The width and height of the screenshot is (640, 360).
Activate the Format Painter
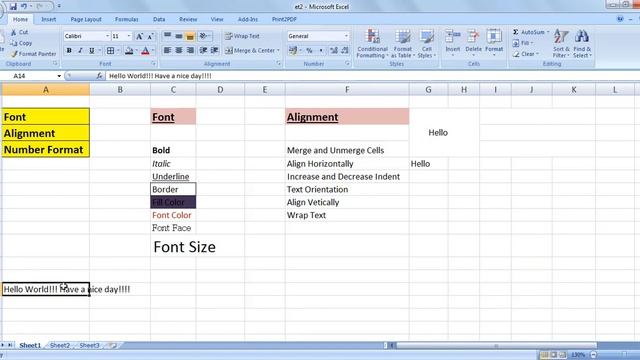click(x=34, y=53)
